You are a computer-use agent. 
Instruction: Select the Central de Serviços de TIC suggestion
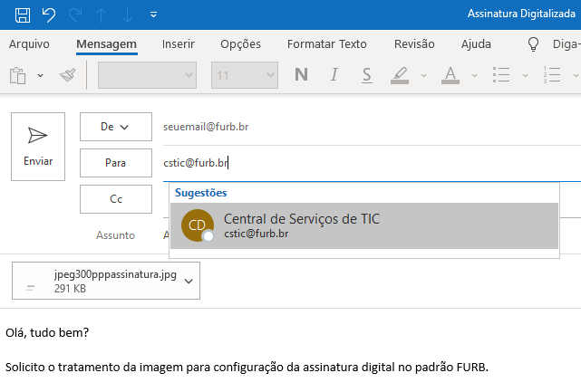coord(364,225)
